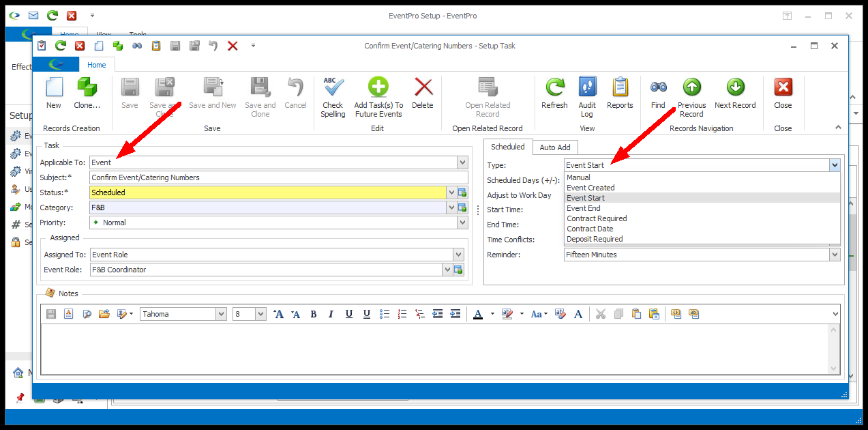
Task: Click the green refresh icon in EventPro Setup title bar
Action: pos(53,15)
